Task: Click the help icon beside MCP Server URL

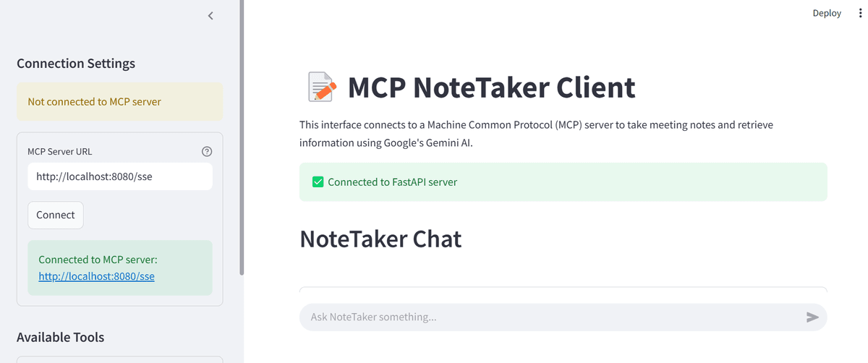Action: (x=207, y=151)
